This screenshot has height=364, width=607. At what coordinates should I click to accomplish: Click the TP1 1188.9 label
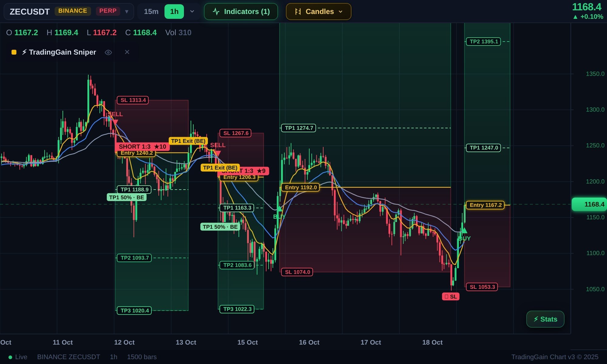click(134, 190)
